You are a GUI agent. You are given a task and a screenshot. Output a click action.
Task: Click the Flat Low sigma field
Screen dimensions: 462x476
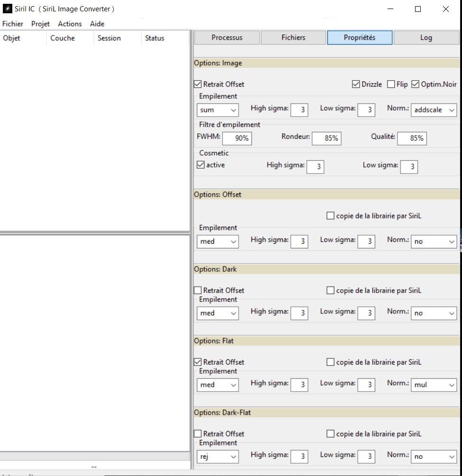coord(366,385)
